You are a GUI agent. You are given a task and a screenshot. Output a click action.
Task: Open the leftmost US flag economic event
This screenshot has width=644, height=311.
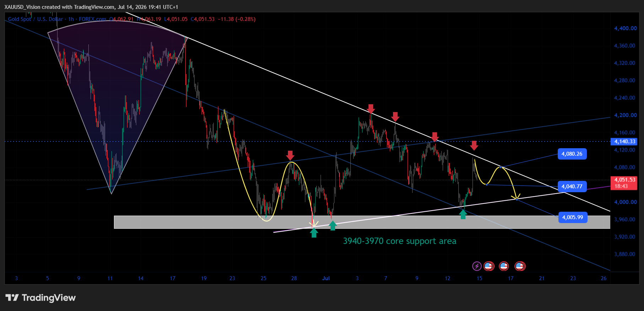(489, 266)
